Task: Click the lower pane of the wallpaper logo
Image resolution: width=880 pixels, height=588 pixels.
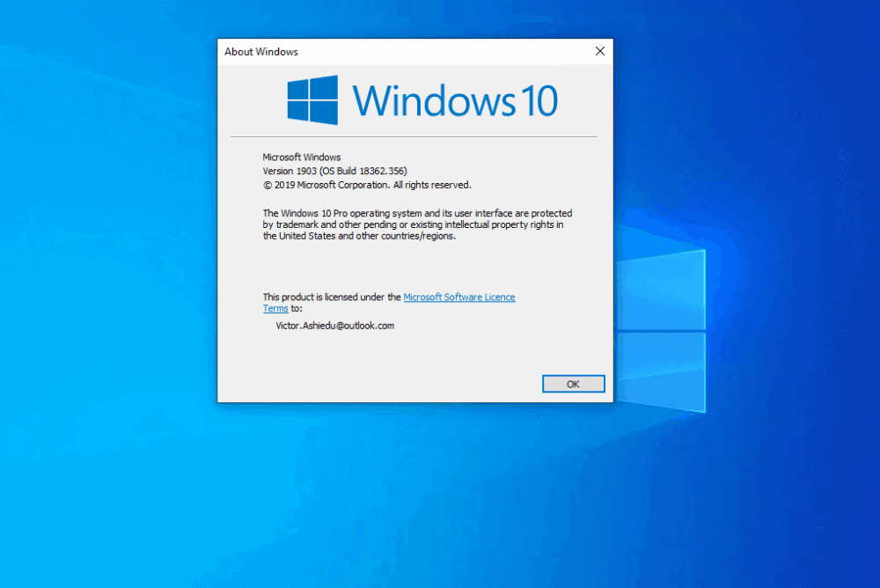Action: point(662,370)
